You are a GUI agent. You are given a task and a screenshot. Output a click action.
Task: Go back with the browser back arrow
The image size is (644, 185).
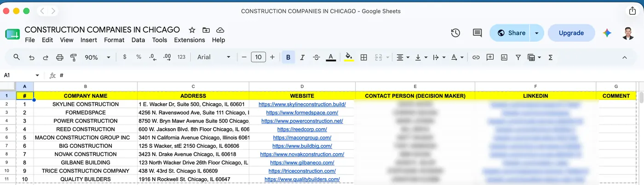(42, 11)
